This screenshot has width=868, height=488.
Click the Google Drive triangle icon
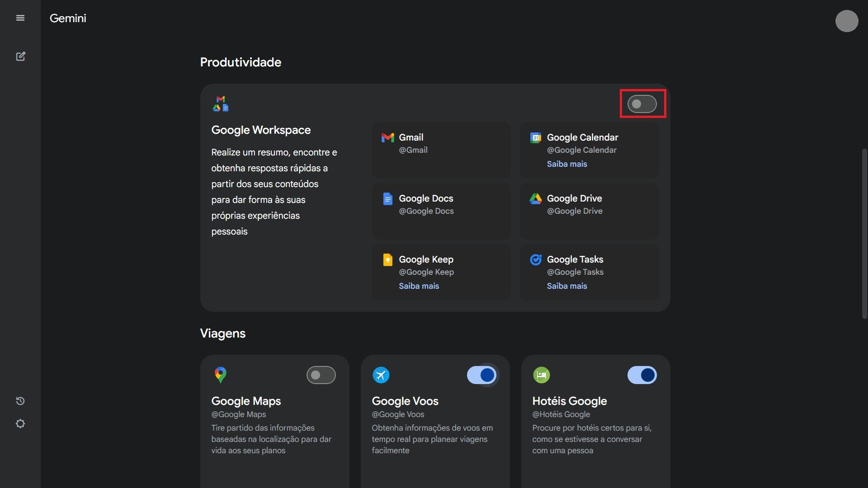536,199
